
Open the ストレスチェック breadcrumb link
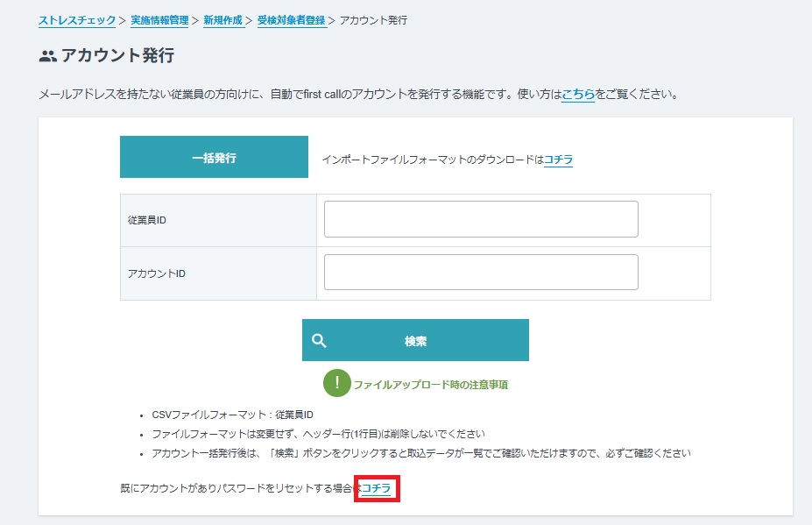[75, 19]
